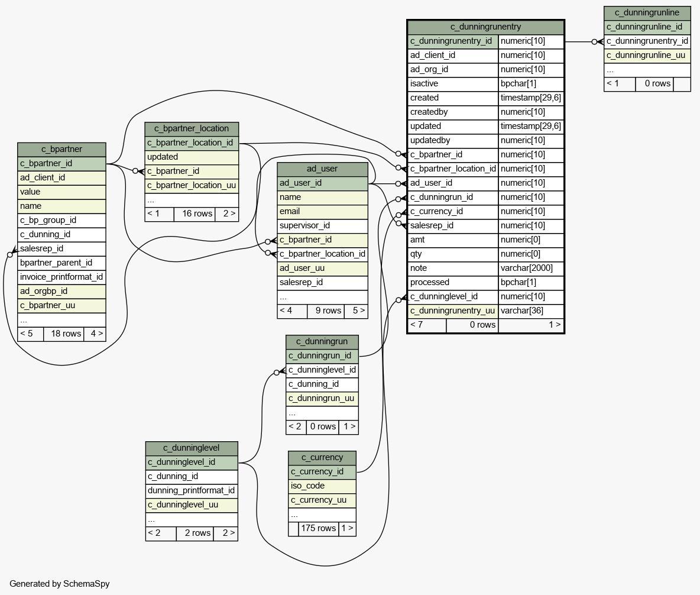The height and width of the screenshot is (595, 700).
Task: Click c_dunningrunentry_id in c_dunningrunline table
Action: (x=647, y=41)
